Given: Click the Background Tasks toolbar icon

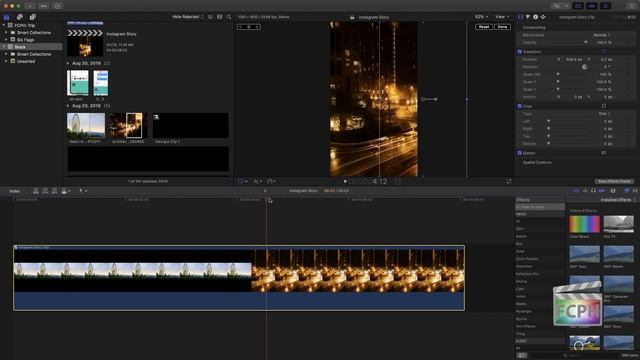Looking at the screenshot, I should point(58,6).
